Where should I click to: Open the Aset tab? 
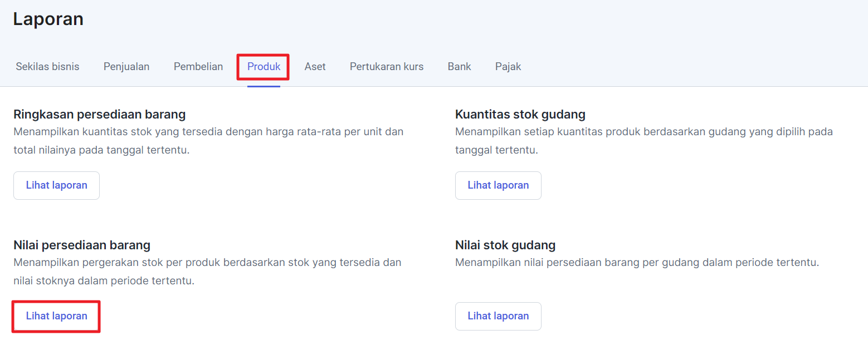click(315, 67)
